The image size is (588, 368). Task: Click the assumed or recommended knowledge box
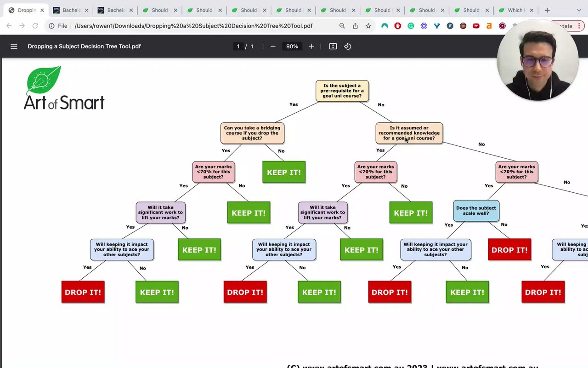coord(409,133)
